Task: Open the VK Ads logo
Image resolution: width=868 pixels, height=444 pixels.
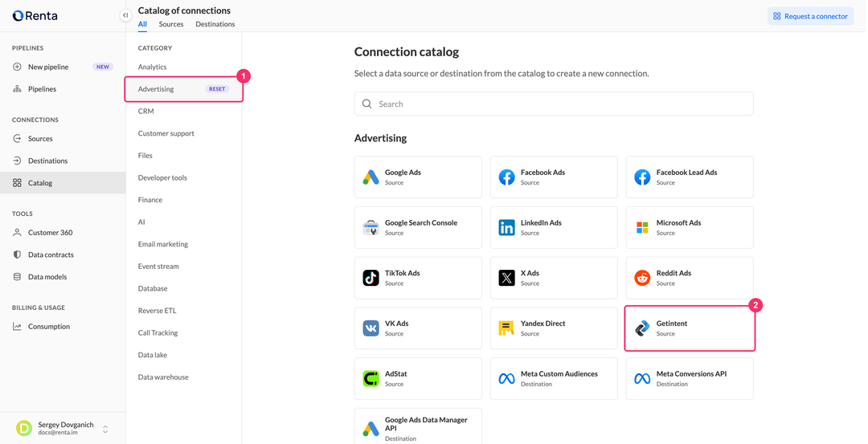Action: point(371,328)
